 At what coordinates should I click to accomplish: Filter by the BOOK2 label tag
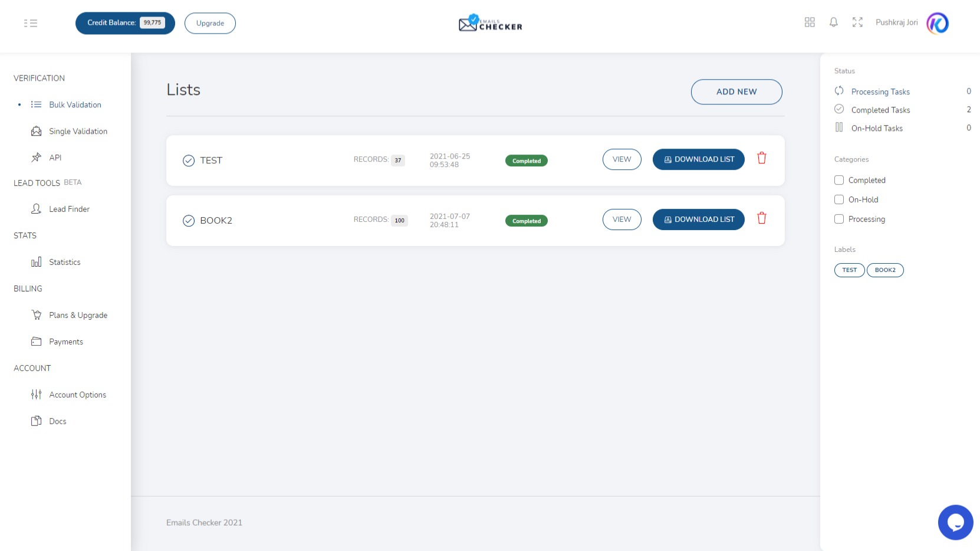point(884,270)
